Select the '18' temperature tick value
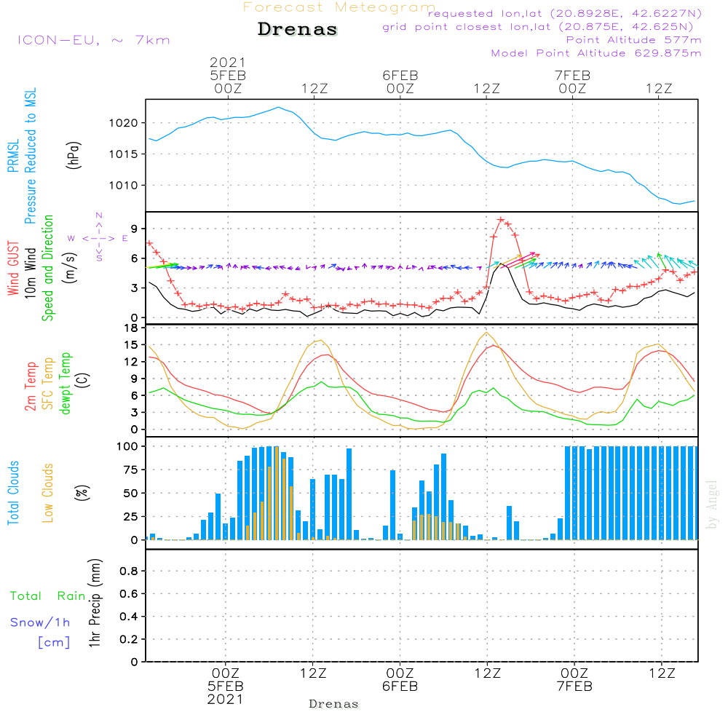Screen dimensions: 728x728 tap(131, 328)
